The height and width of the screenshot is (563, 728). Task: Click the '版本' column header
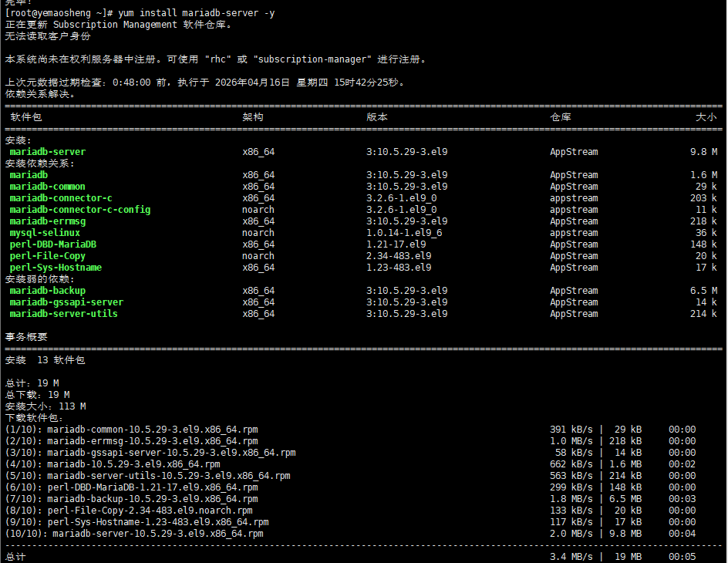(x=377, y=117)
